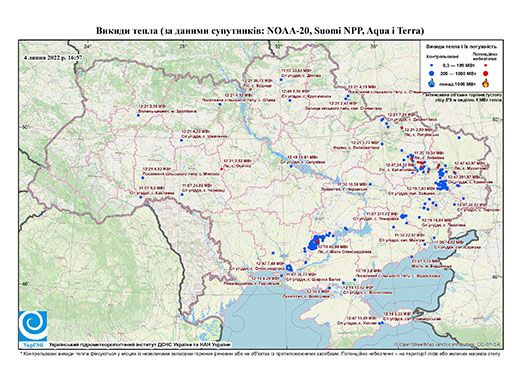
Task: Click the blue flame legend icon
Action: 432,83
